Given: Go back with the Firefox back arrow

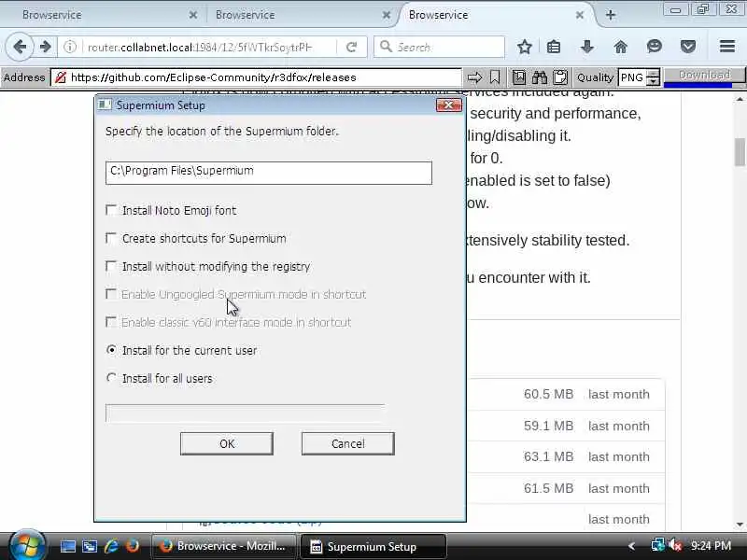Looking at the screenshot, I should 20,47.
